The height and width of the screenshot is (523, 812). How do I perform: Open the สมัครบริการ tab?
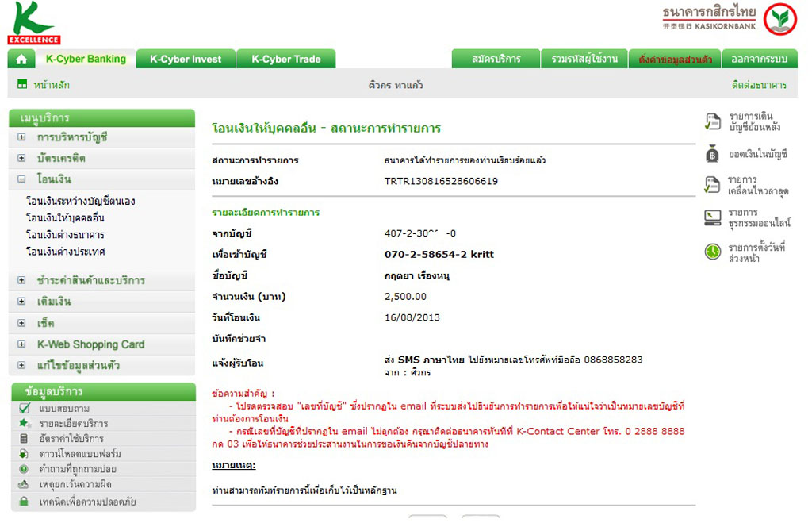point(496,59)
